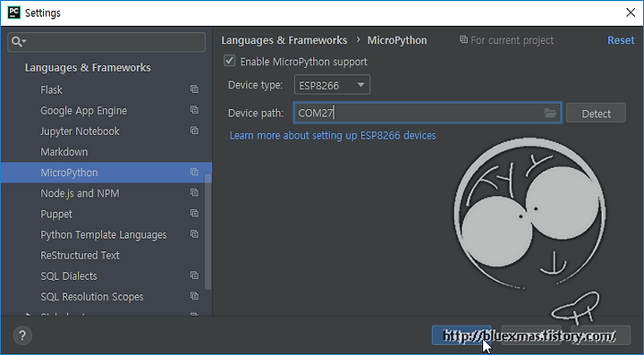Click the project-level icon beside SQL Dialects
The image size is (644, 355).
point(194,275)
